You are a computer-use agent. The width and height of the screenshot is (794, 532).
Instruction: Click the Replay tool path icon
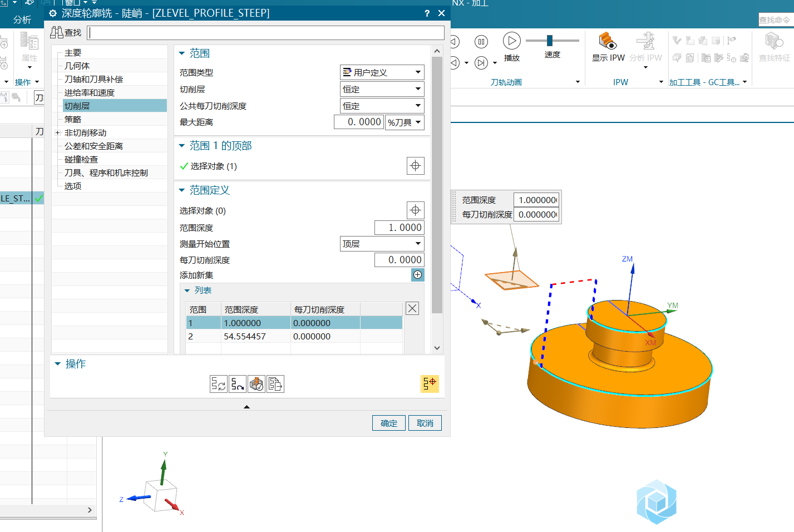pos(238,384)
